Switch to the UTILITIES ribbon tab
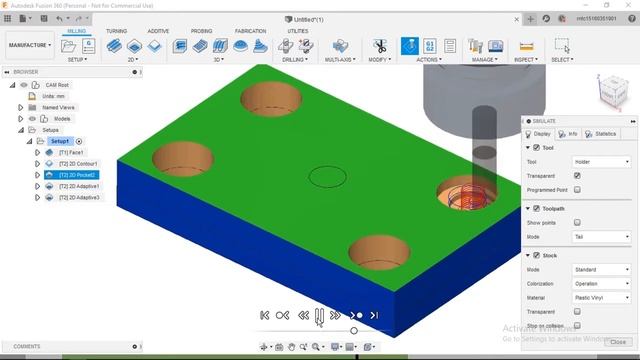The height and width of the screenshot is (360, 640). point(298,31)
